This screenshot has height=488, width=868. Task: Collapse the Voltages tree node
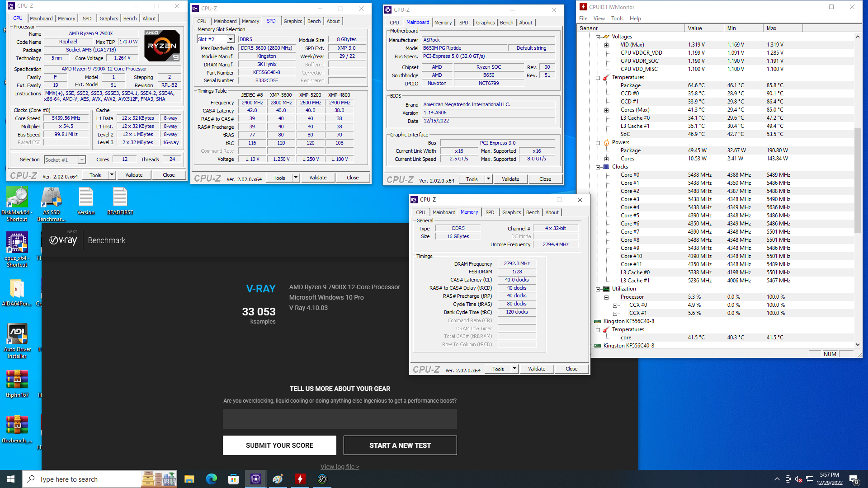598,37
